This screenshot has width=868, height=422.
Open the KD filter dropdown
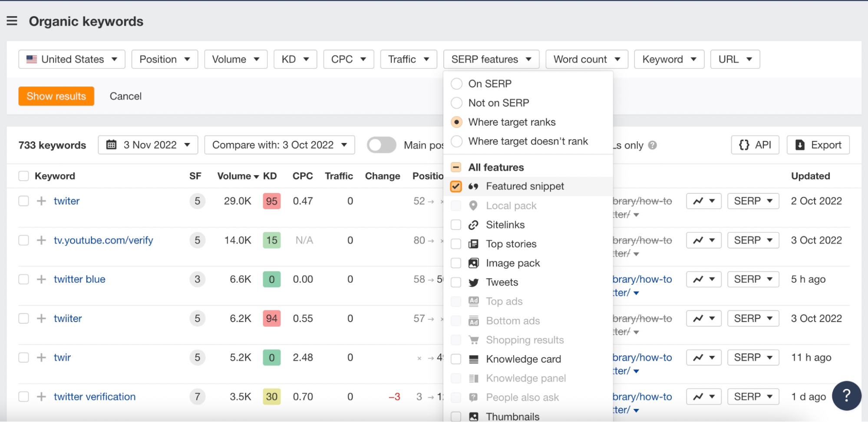pyautogui.click(x=295, y=59)
